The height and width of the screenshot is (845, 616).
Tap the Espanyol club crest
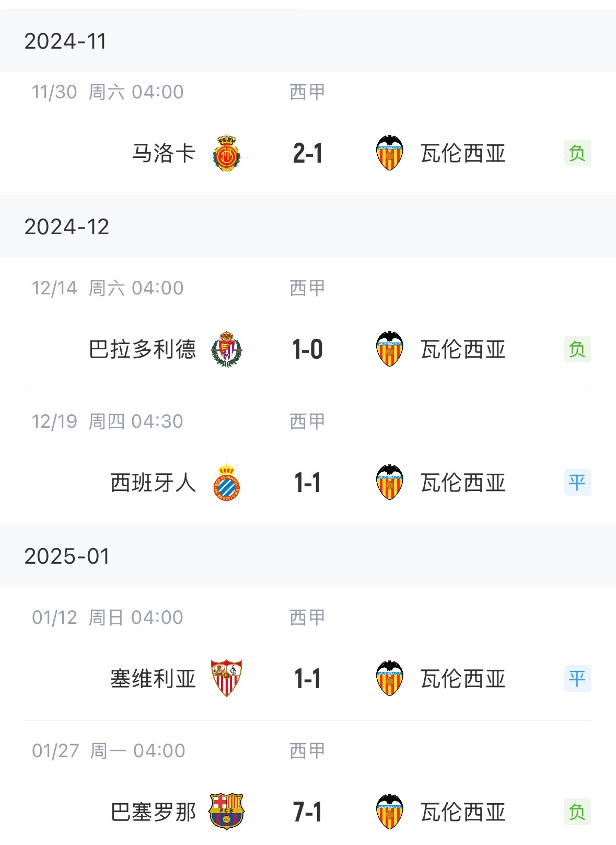click(x=227, y=483)
